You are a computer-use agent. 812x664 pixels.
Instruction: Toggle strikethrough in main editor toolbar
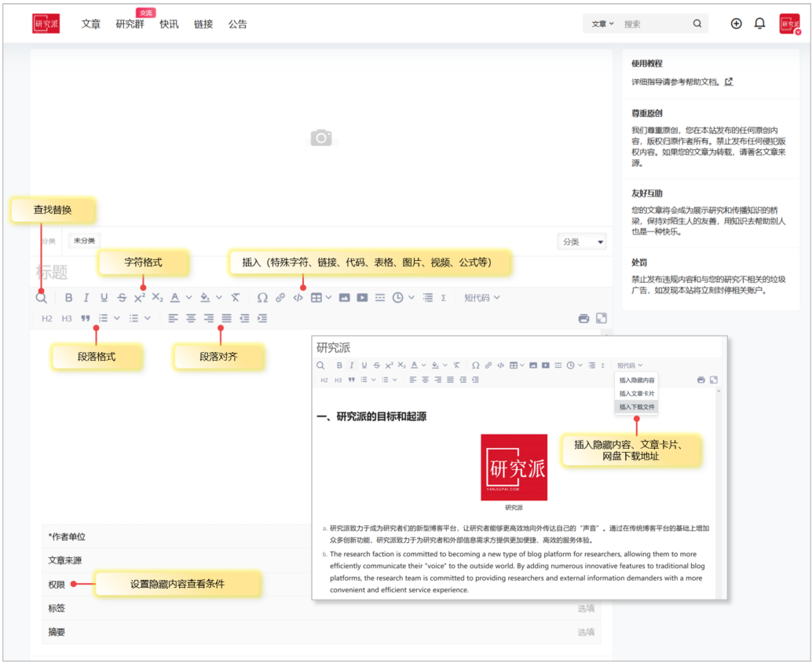[122, 298]
